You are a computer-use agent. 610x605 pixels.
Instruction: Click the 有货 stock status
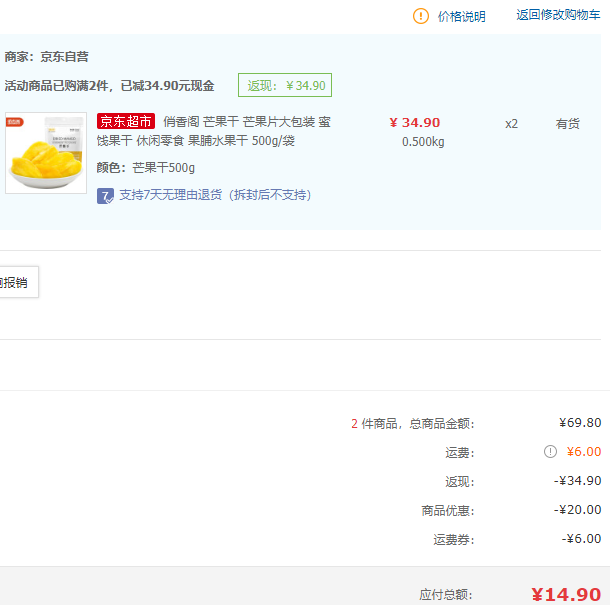point(568,124)
